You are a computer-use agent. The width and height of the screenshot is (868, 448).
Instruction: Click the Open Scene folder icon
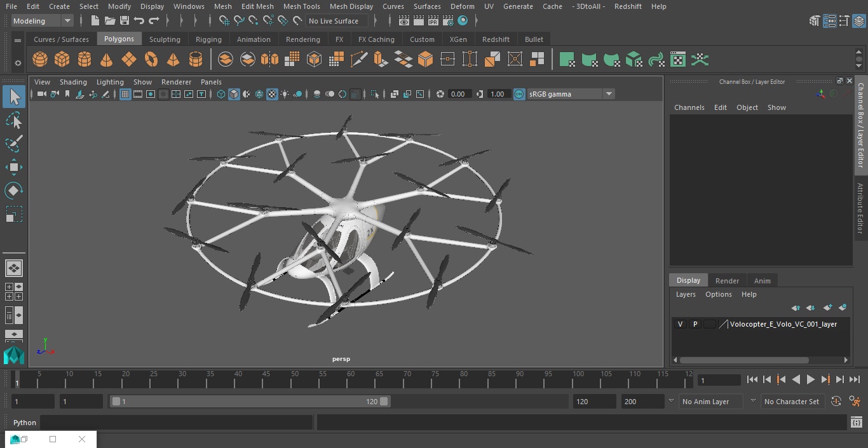pos(110,21)
